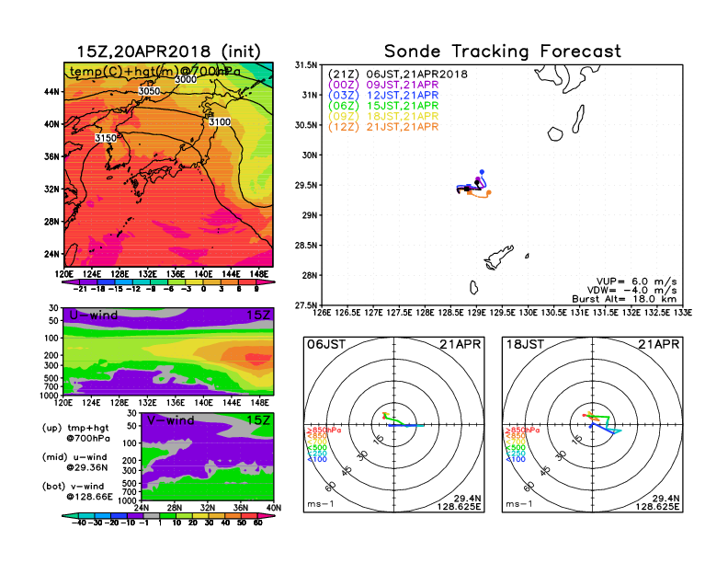Click the "40N" label under V-wind panel
Screen dimensions: 728x563
coord(274,508)
